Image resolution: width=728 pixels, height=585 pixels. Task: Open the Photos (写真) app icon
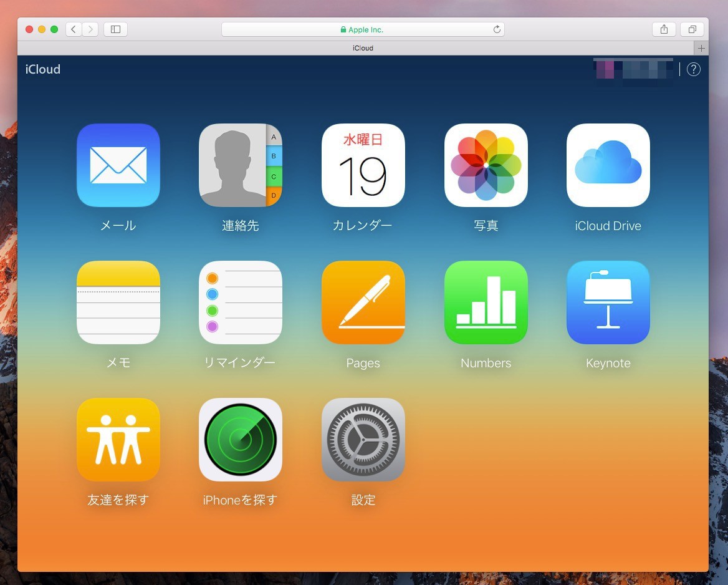tap(486, 165)
